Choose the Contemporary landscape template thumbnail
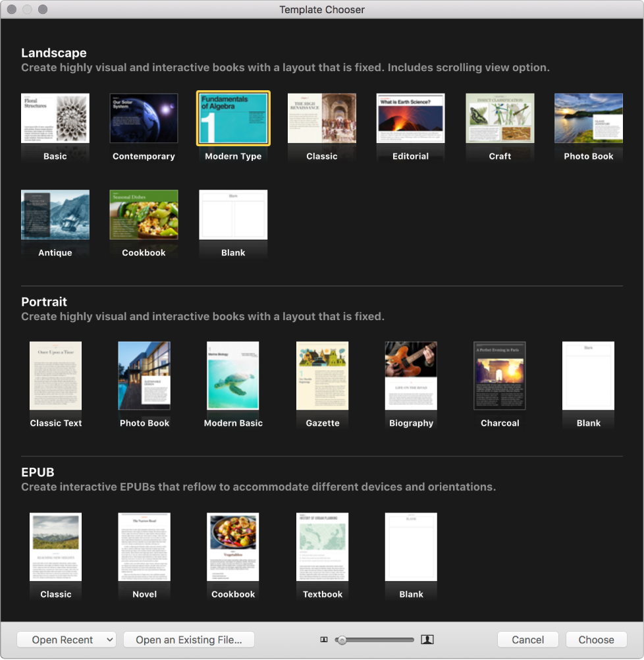The image size is (644, 660). pos(144,119)
